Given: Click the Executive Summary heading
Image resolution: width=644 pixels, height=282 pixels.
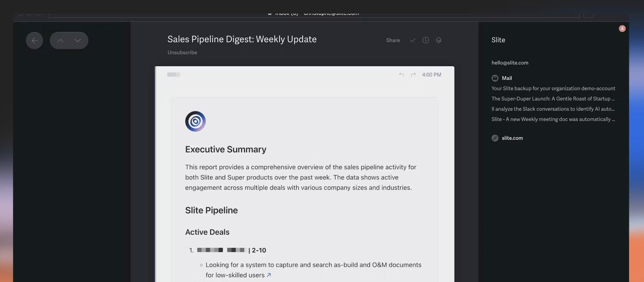Looking at the screenshot, I should pyautogui.click(x=226, y=149).
